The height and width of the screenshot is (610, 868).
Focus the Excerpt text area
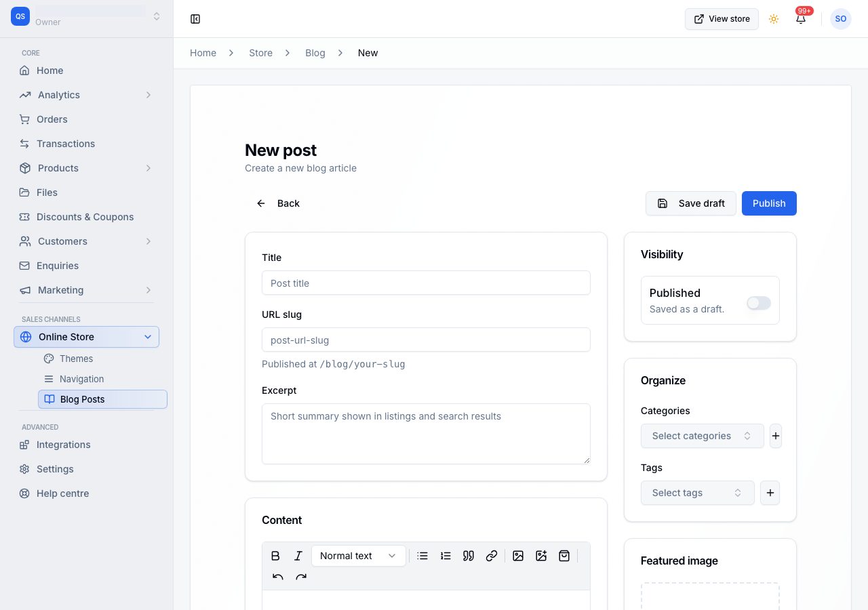(x=426, y=434)
